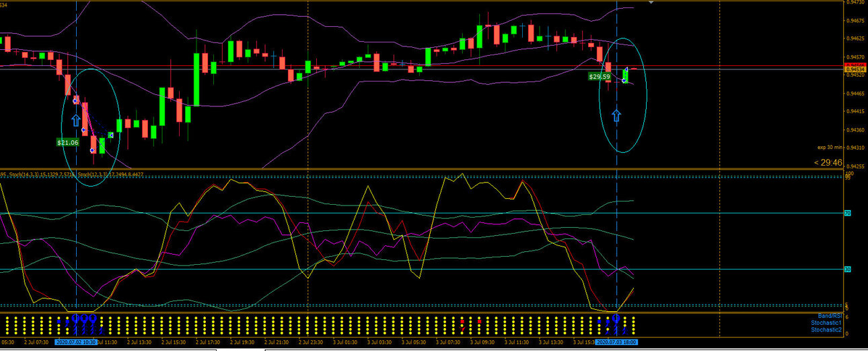Click the 3 Jul 03:30 time label
The image size is (868, 351).
point(380,342)
